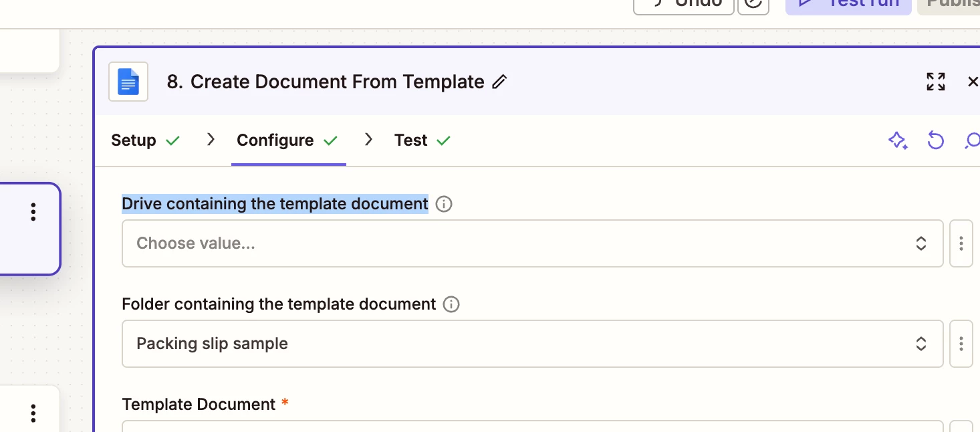
Task: Click the circular-arrow refresh icon in the panel
Action: [x=935, y=140]
